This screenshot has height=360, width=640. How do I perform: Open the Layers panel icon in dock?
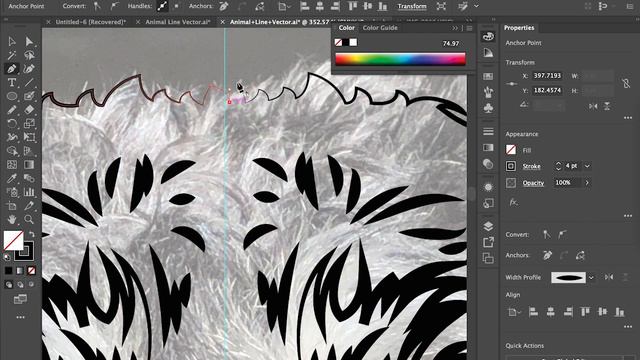488,226
